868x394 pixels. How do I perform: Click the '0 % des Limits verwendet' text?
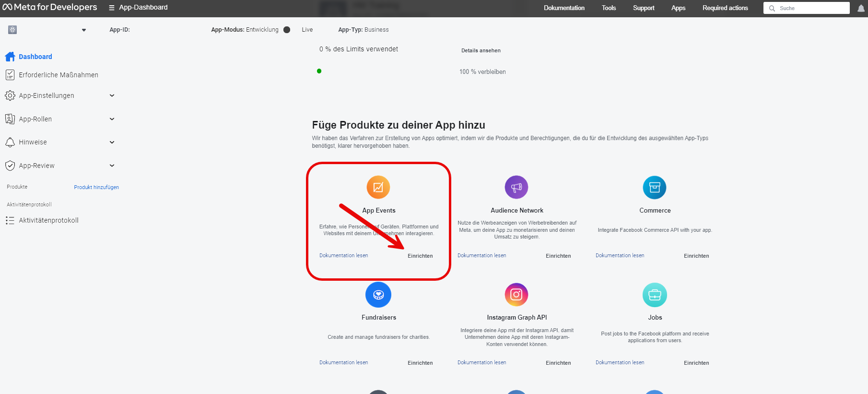pyautogui.click(x=359, y=49)
